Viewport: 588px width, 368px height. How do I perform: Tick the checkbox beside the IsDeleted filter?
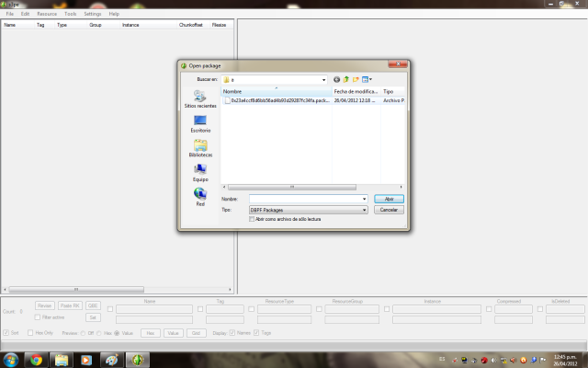tap(540, 309)
